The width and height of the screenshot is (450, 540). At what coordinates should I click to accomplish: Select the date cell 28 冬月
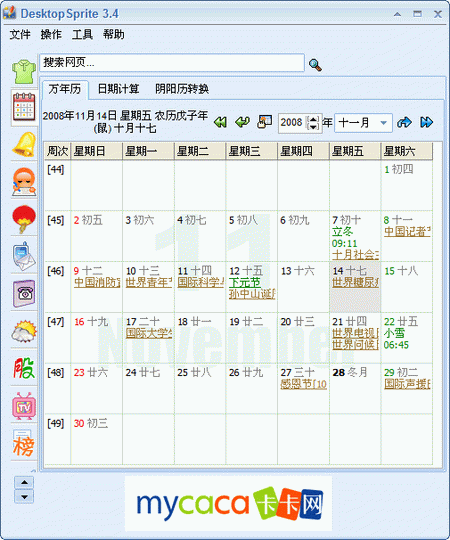[355, 388]
